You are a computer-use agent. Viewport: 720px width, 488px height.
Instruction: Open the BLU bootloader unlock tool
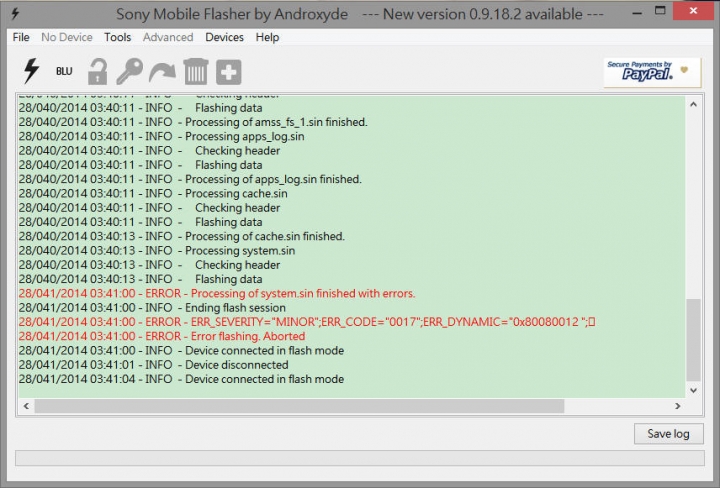click(x=64, y=71)
